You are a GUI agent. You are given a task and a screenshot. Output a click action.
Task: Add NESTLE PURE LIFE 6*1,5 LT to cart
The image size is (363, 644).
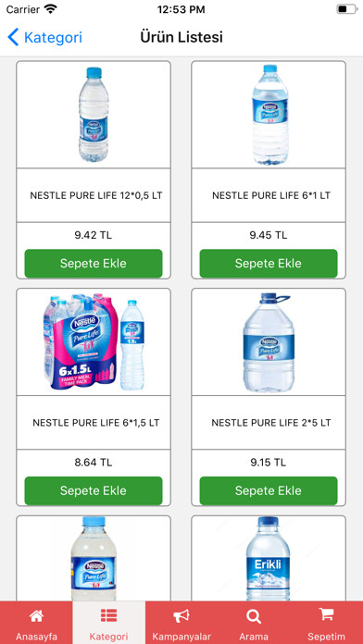coord(94,490)
